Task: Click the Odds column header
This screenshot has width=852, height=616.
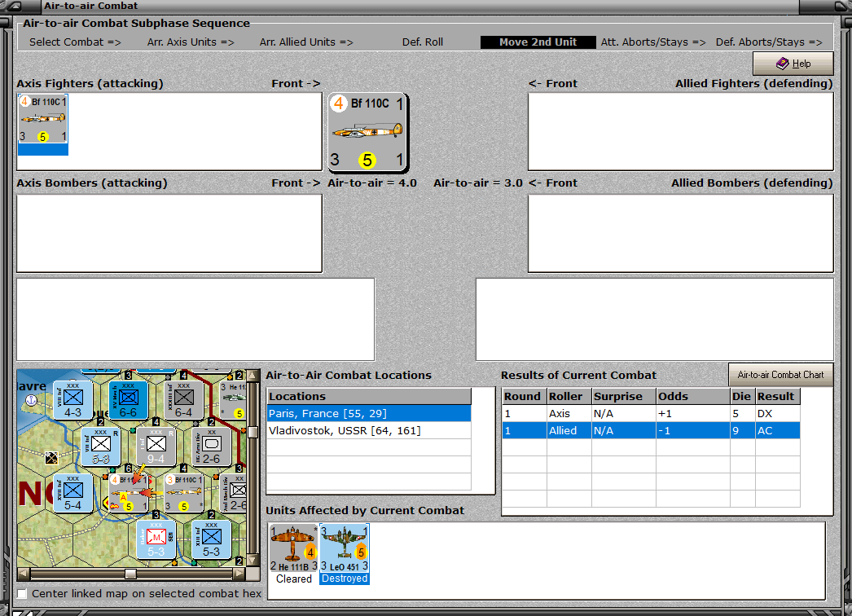Action: 693,396
